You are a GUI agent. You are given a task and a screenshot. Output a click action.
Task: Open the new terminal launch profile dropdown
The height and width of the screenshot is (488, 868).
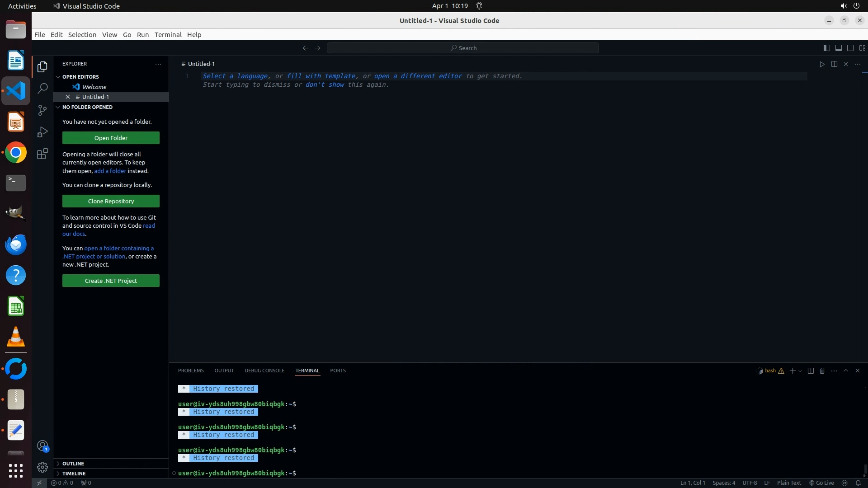coord(800,371)
